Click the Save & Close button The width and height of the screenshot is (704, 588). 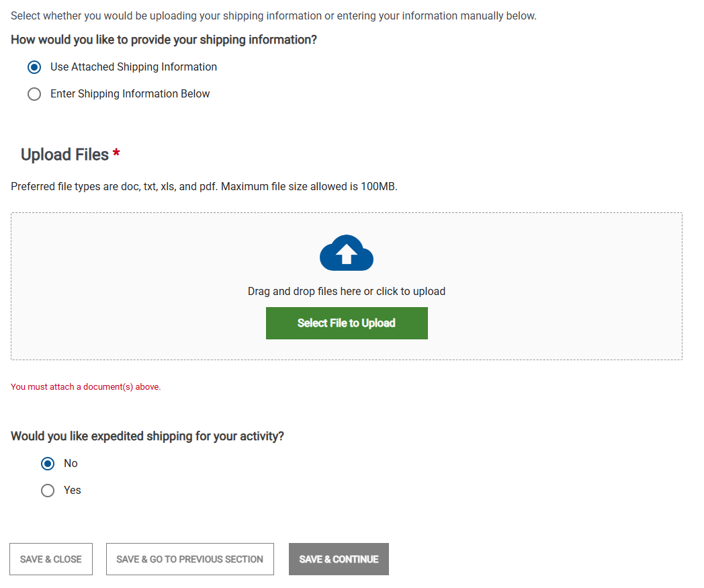[50, 558]
